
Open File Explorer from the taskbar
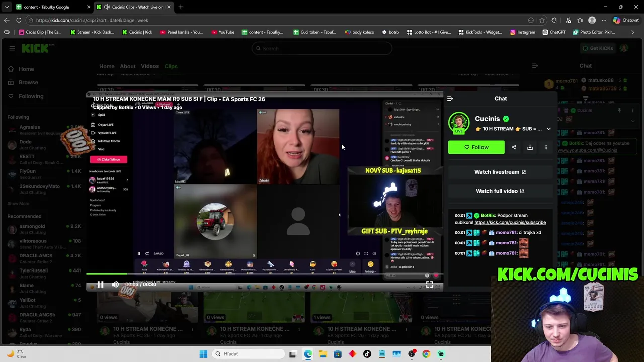click(x=323, y=354)
